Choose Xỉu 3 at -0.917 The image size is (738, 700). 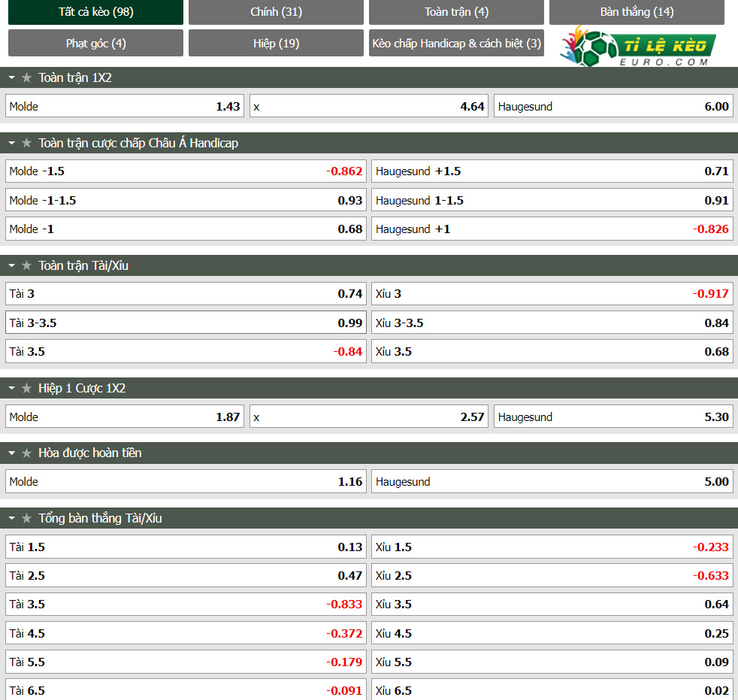pos(552,294)
